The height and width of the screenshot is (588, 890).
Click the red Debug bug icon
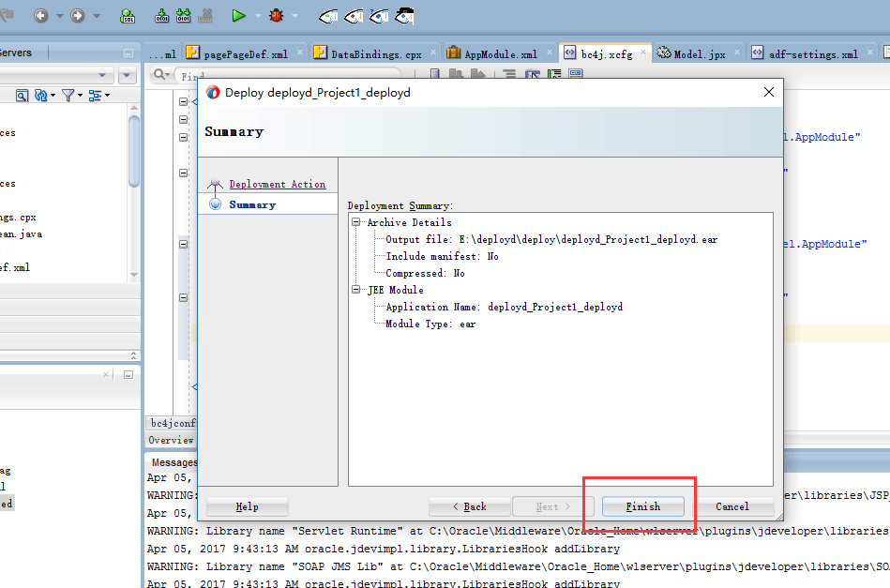click(277, 15)
